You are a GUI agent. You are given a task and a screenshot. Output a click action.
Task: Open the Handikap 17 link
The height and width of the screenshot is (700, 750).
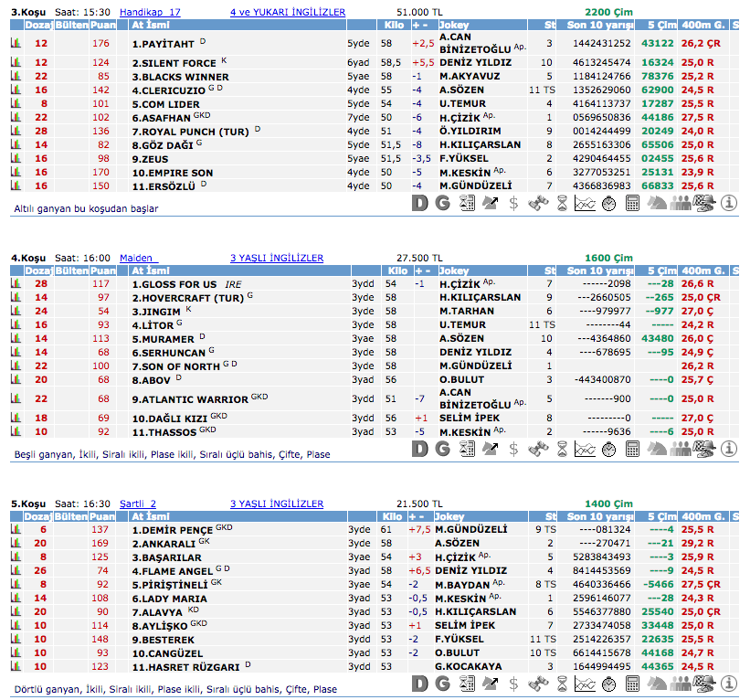tap(150, 12)
